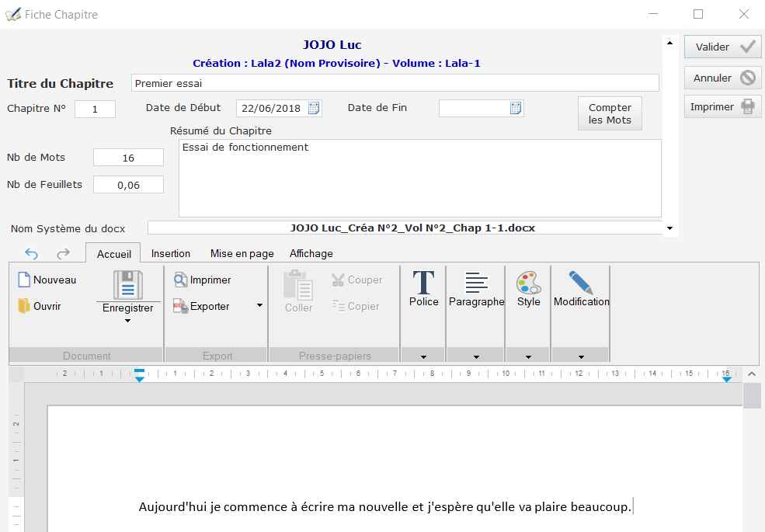Click the Nb de Mots field
Screen dimensions: 765x532
tap(128, 158)
